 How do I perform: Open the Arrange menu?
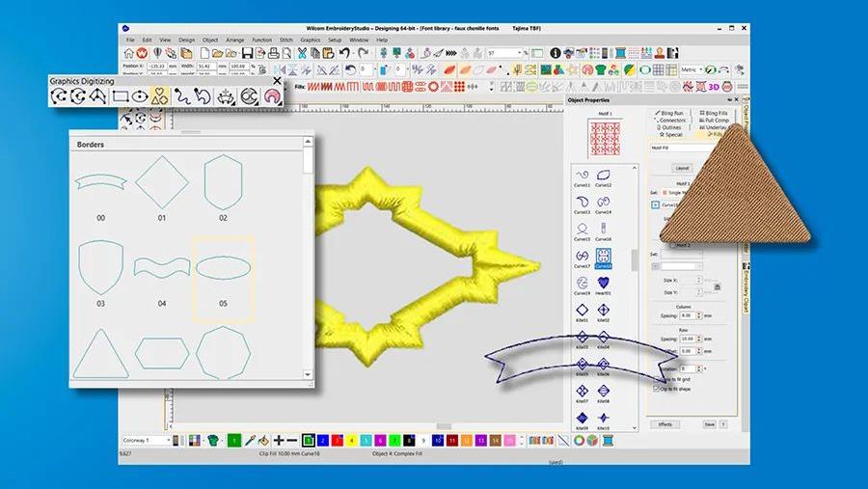pos(235,40)
